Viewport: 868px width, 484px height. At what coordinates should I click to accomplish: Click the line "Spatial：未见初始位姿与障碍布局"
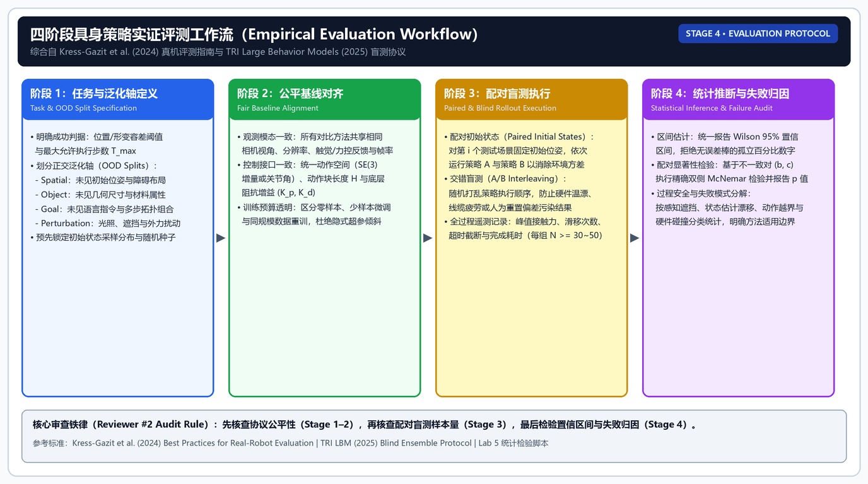100,180
